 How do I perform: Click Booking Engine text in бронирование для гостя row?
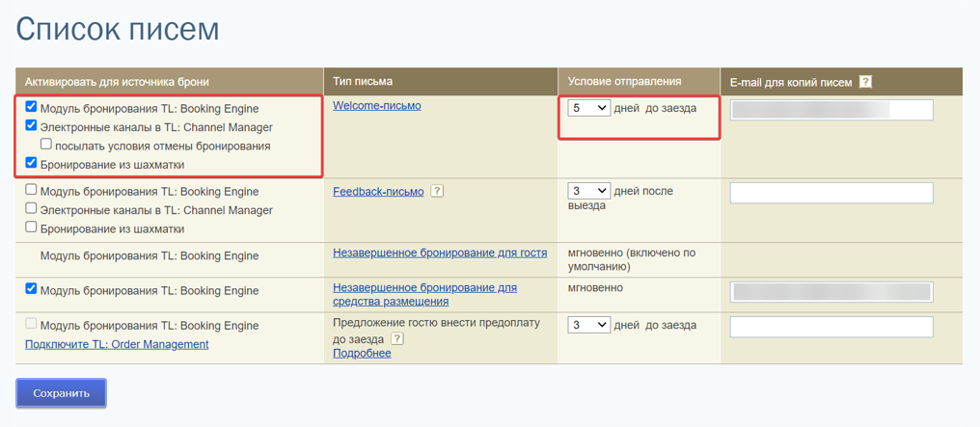pyautogui.click(x=150, y=255)
